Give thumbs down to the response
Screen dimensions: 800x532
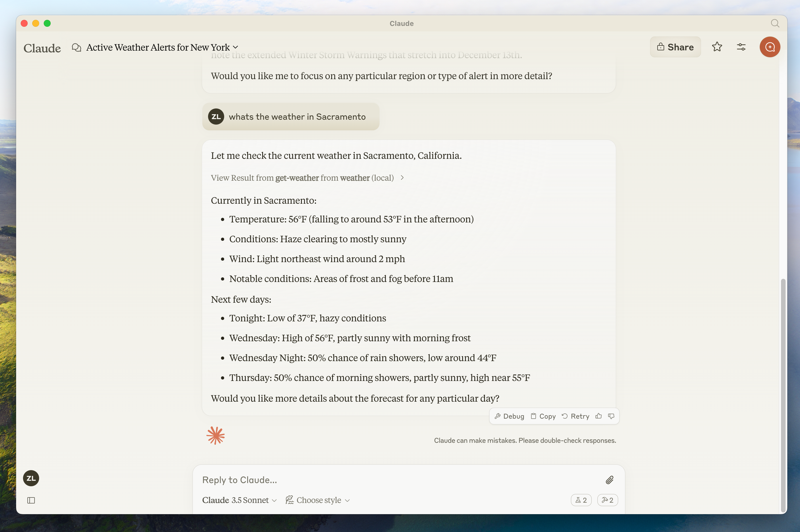[x=611, y=416]
